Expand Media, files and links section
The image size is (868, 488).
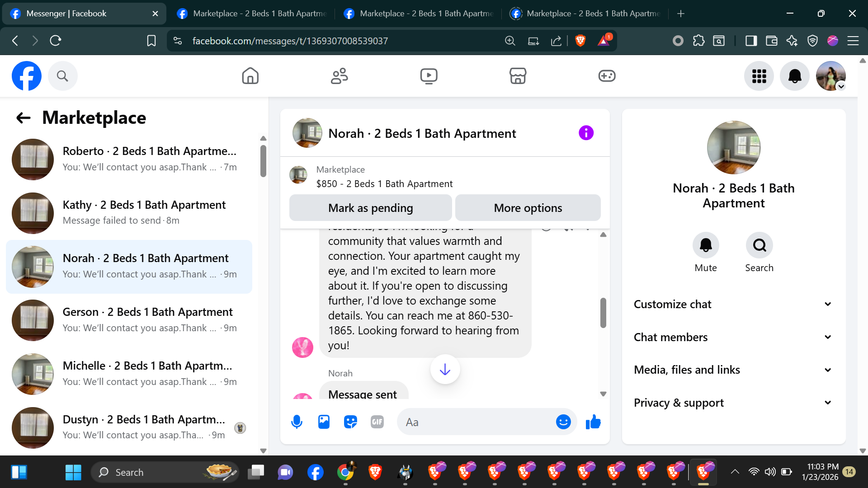pyautogui.click(x=733, y=370)
